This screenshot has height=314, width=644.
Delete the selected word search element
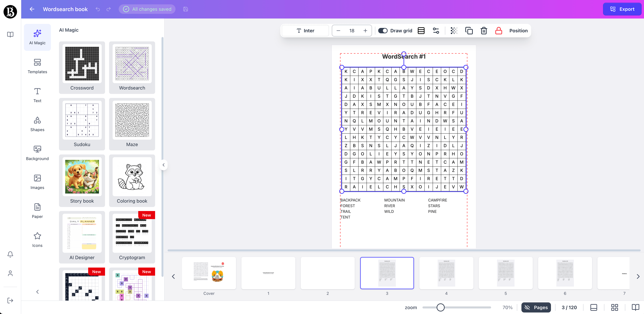(484, 30)
